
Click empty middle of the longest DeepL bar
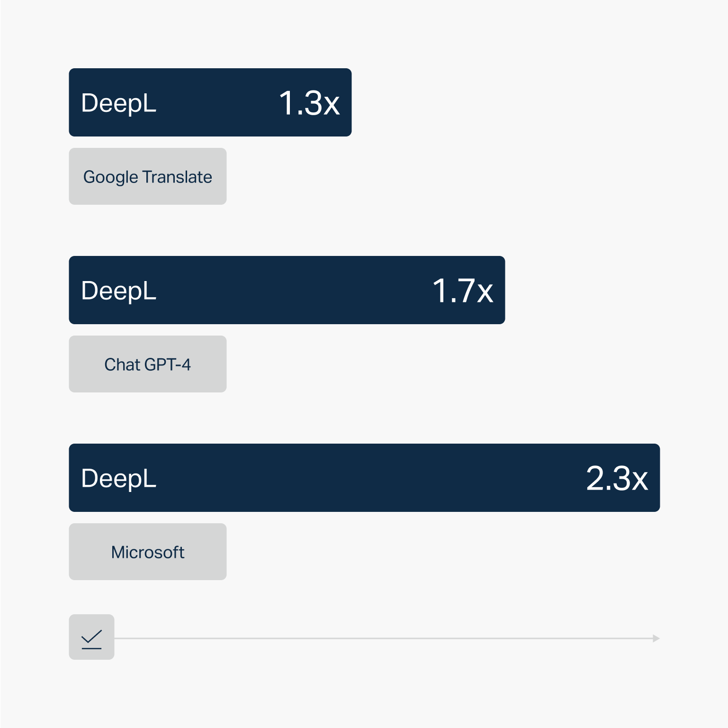pyautogui.click(x=369, y=478)
